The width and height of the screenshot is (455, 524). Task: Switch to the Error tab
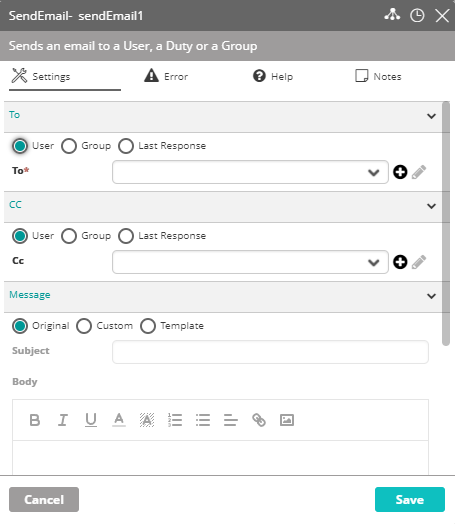point(166,77)
